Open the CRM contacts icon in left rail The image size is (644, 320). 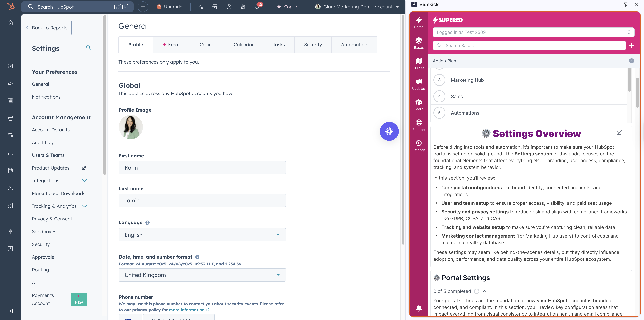pyautogui.click(x=10, y=66)
